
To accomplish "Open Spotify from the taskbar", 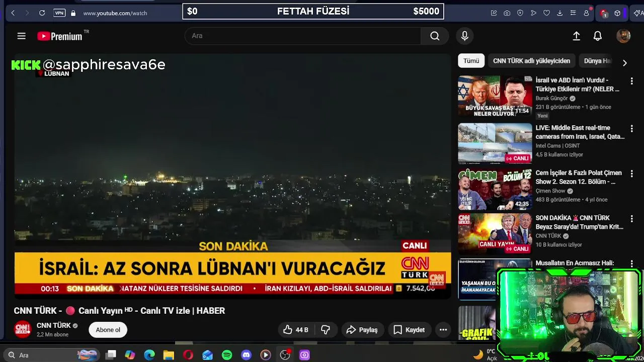I will pos(227,355).
